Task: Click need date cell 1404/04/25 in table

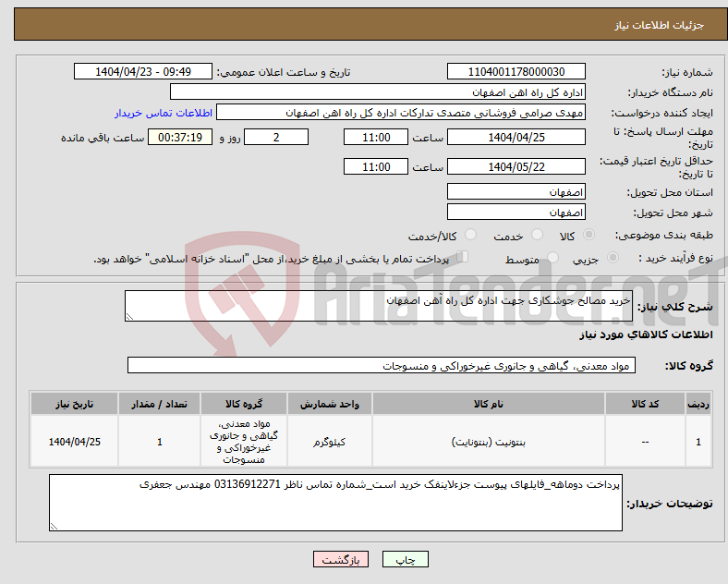Action: [74, 442]
